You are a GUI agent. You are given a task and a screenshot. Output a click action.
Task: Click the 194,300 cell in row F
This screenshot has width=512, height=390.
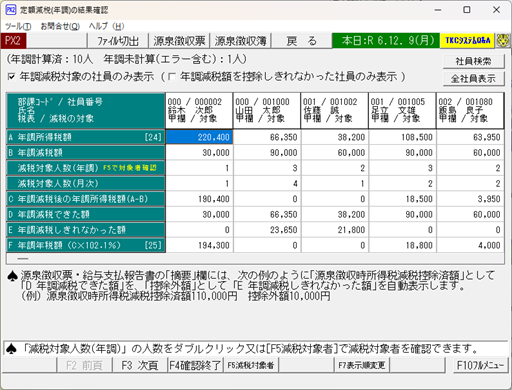(x=199, y=245)
